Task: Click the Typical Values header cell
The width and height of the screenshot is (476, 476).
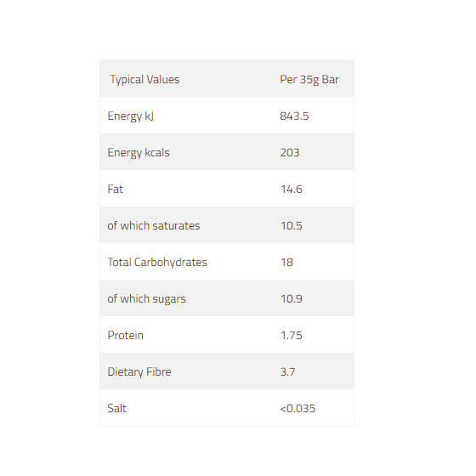Action: coord(144,80)
